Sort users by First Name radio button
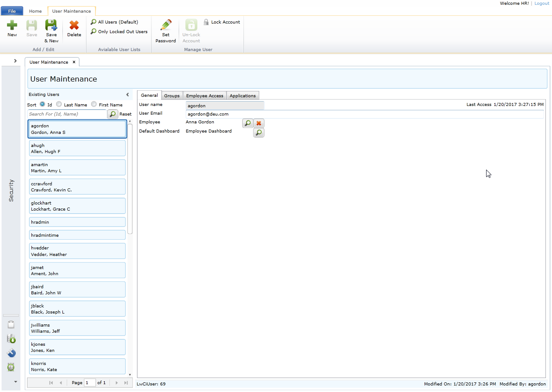 pyautogui.click(x=94, y=104)
